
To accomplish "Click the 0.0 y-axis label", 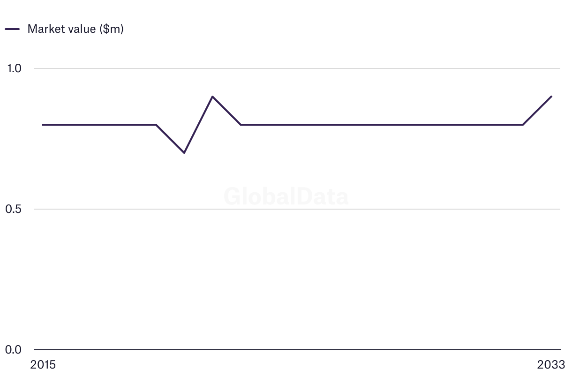I will click(x=14, y=350).
